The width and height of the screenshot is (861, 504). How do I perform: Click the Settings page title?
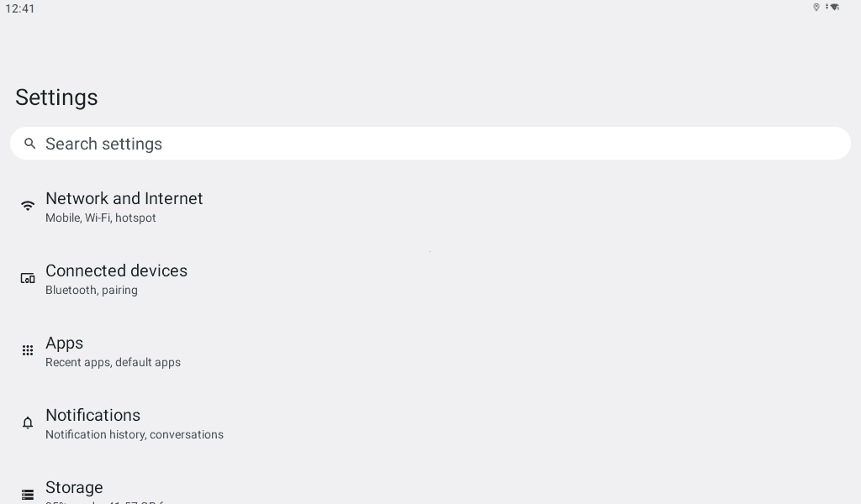coord(56,97)
